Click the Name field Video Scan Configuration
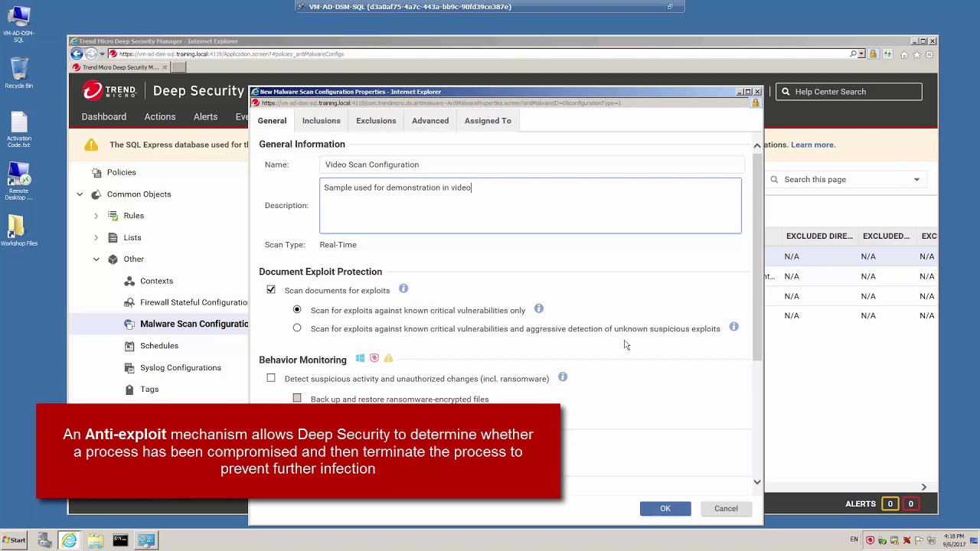The width and height of the screenshot is (980, 551). 532,165
